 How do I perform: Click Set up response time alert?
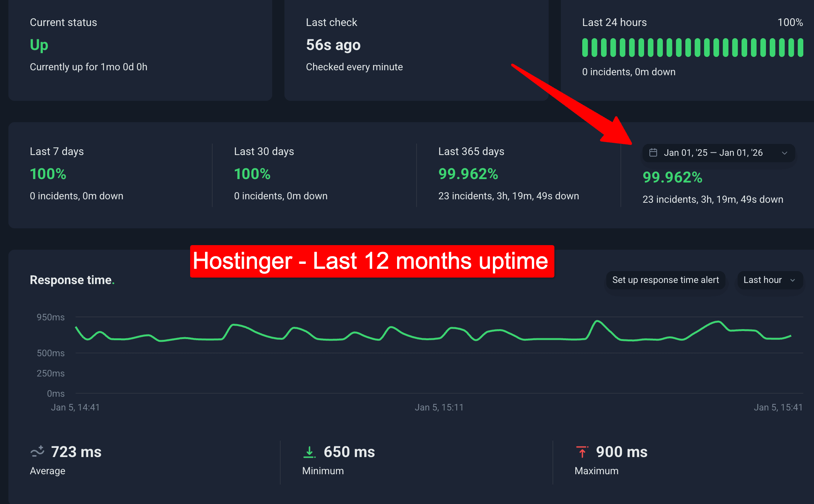(x=665, y=280)
